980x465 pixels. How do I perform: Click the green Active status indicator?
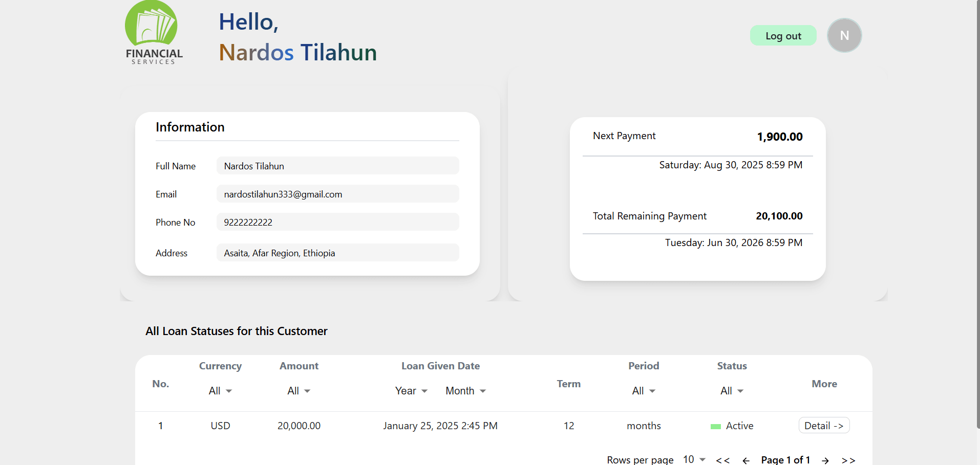tap(715, 426)
